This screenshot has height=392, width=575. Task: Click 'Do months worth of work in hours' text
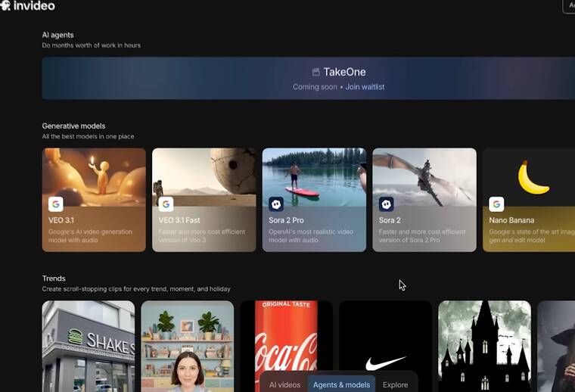point(92,45)
